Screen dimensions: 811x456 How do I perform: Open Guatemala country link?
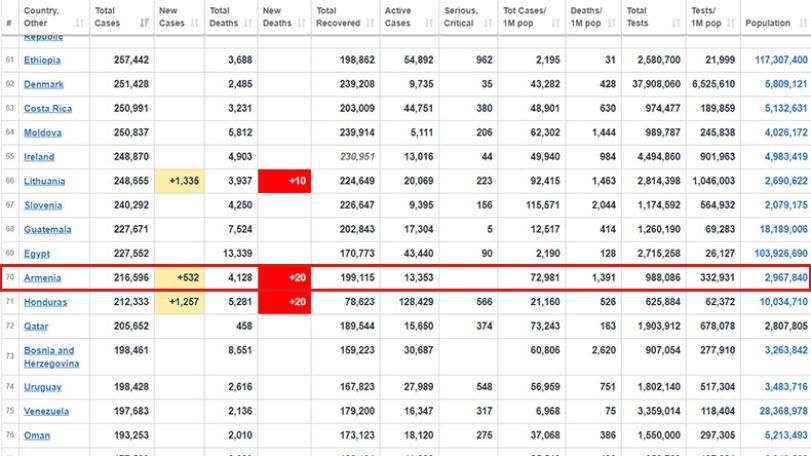pos(48,230)
